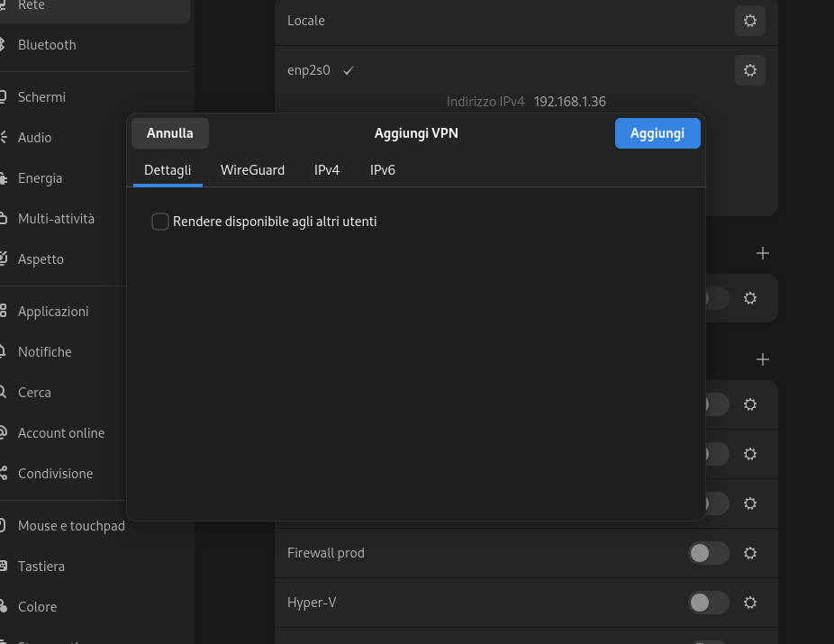
Task: Switch to the IPv4 tab
Action: (x=327, y=170)
